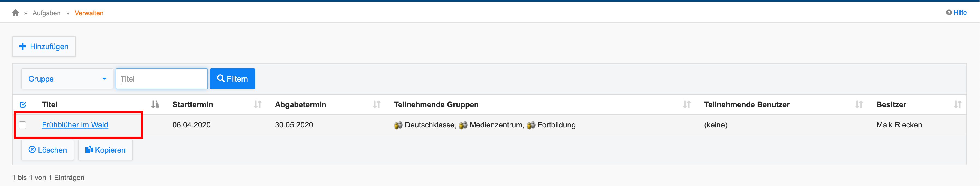Click the home icon in breadcrumb
This screenshot has height=186, width=980.
pyautogui.click(x=16, y=13)
